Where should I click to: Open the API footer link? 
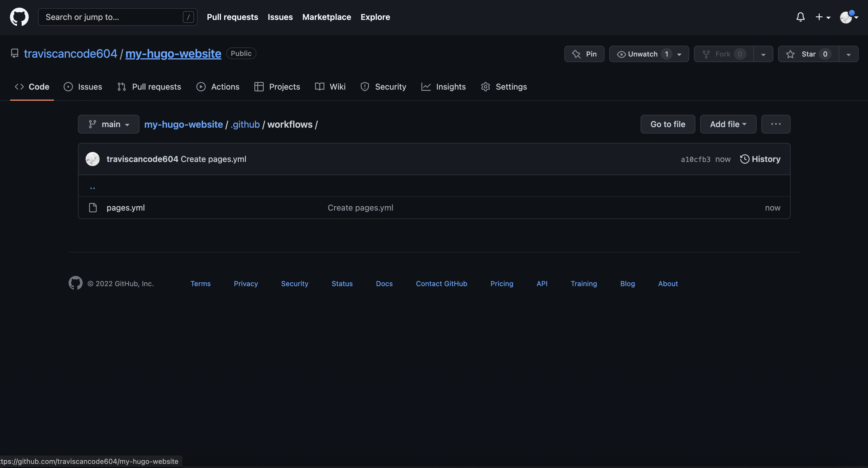[x=542, y=283]
